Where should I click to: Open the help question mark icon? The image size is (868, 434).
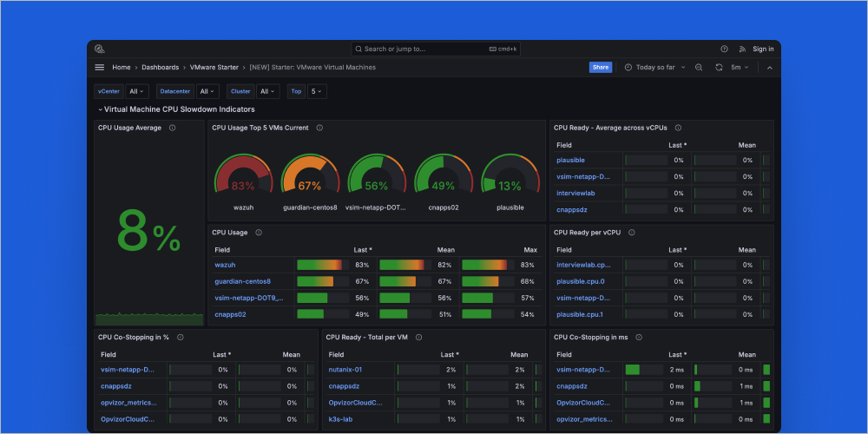(724, 49)
